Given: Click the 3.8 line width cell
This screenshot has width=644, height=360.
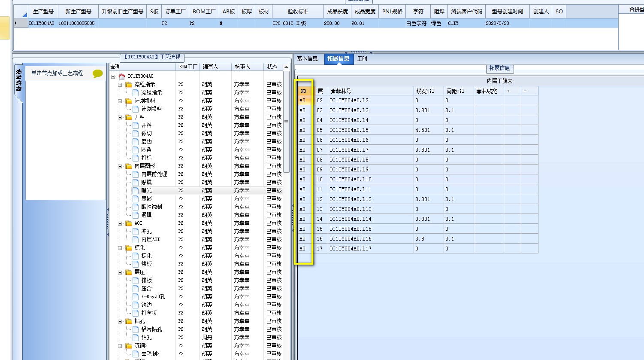Looking at the screenshot, I should pos(429,239).
